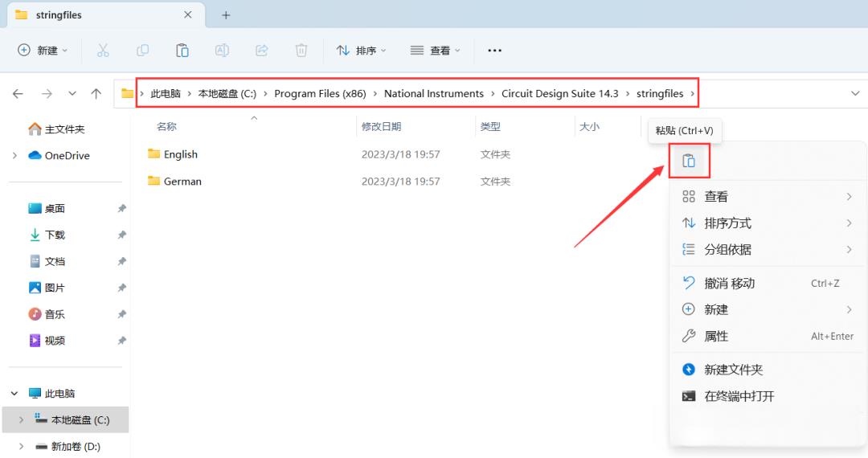Open 音乐 in sidebar

pos(47,314)
